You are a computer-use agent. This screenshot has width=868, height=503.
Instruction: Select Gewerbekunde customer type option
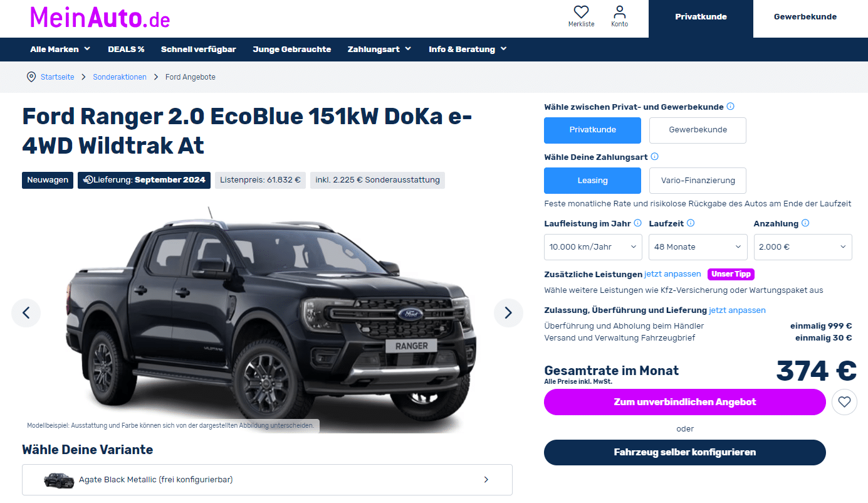[x=698, y=130]
